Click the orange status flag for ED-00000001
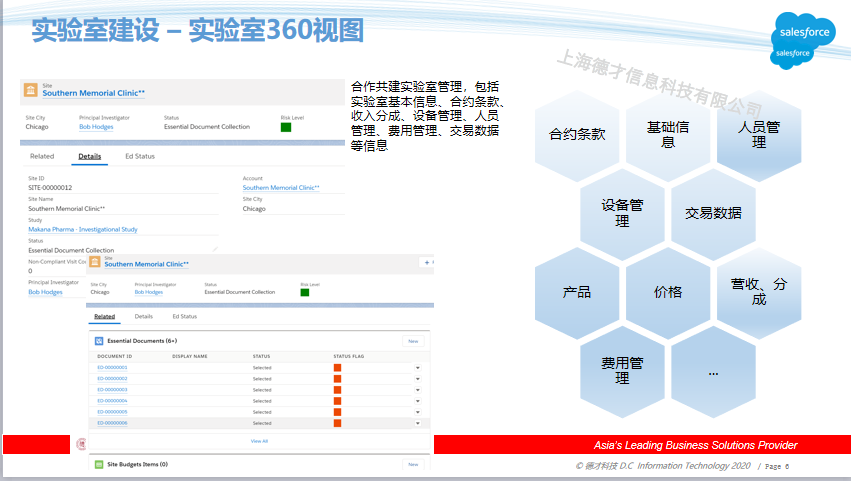This screenshot has height=481, width=851. 338,368
